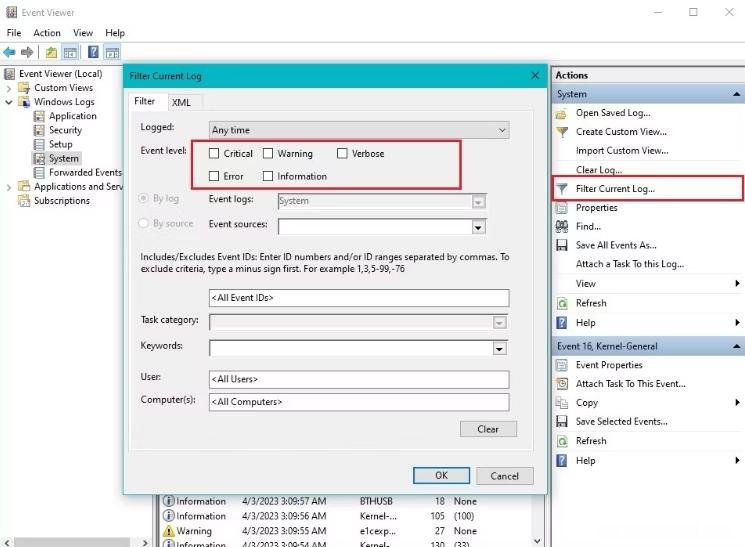The image size is (745, 547).
Task: Select Setup log in the tree
Action: click(x=60, y=144)
